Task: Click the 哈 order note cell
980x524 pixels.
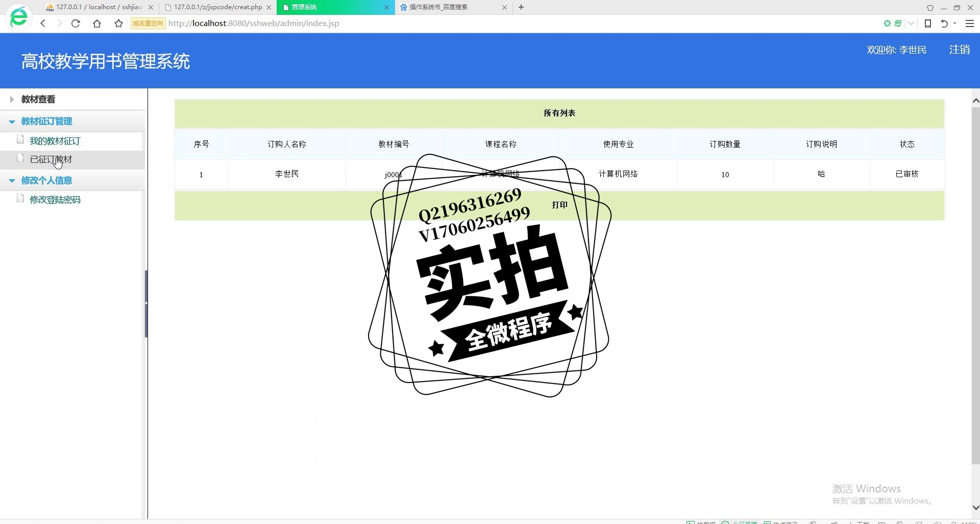Action: [821, 174]
